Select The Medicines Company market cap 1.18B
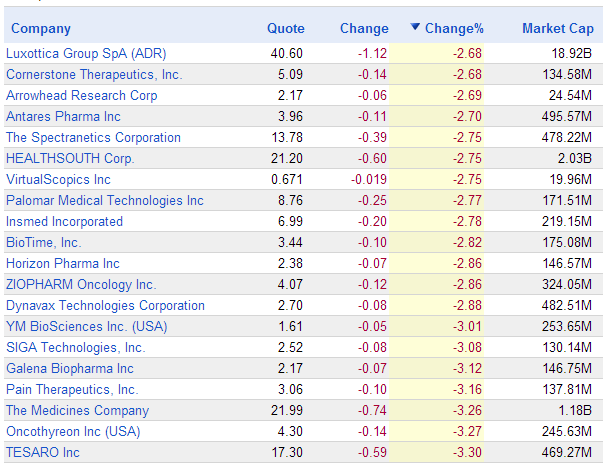The height and width of the screenshot is (473, 603). point(575,410)
